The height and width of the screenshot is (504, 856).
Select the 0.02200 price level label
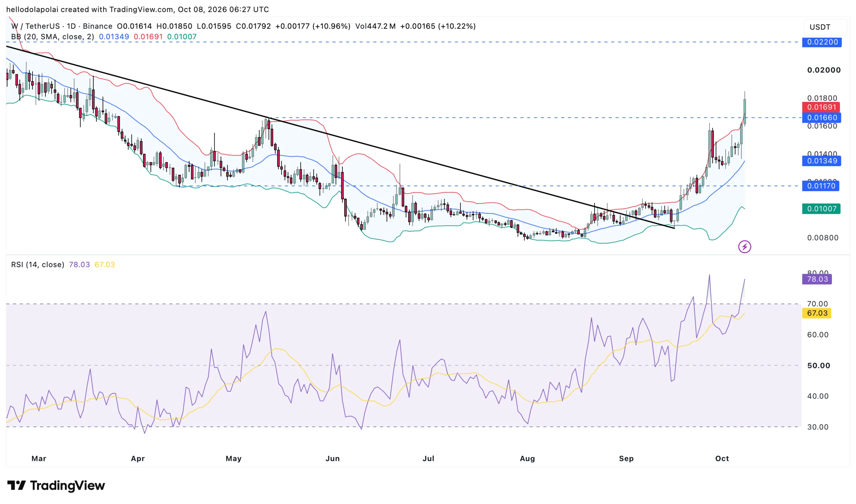point(822,42)
